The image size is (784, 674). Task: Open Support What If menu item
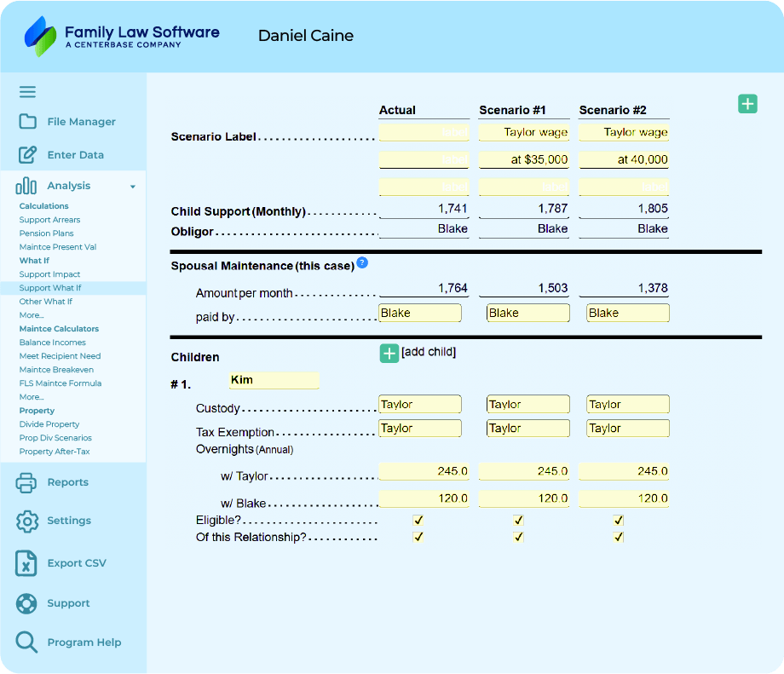(x=50, y=288)
